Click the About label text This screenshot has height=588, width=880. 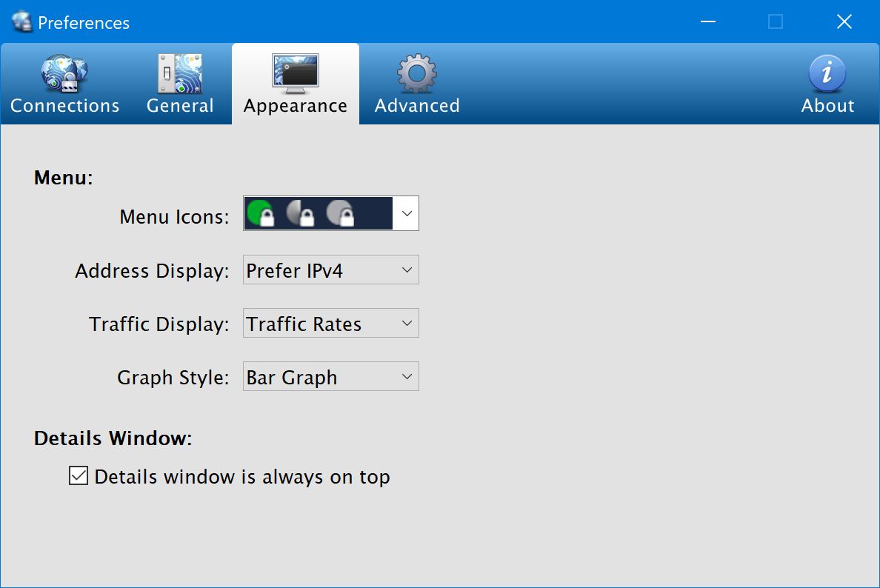click(x=827, y=106)
